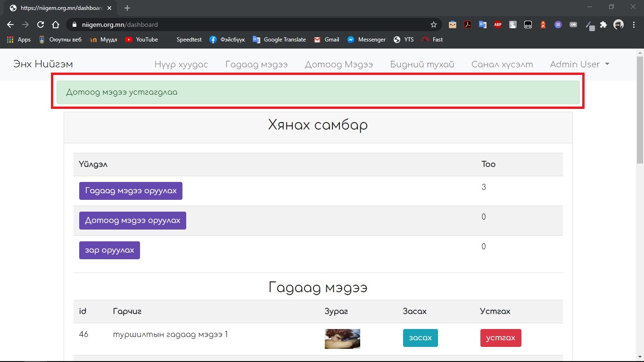
Task: Open the new tab plus button
Action: pyautogui.click(x=127, y=8)
